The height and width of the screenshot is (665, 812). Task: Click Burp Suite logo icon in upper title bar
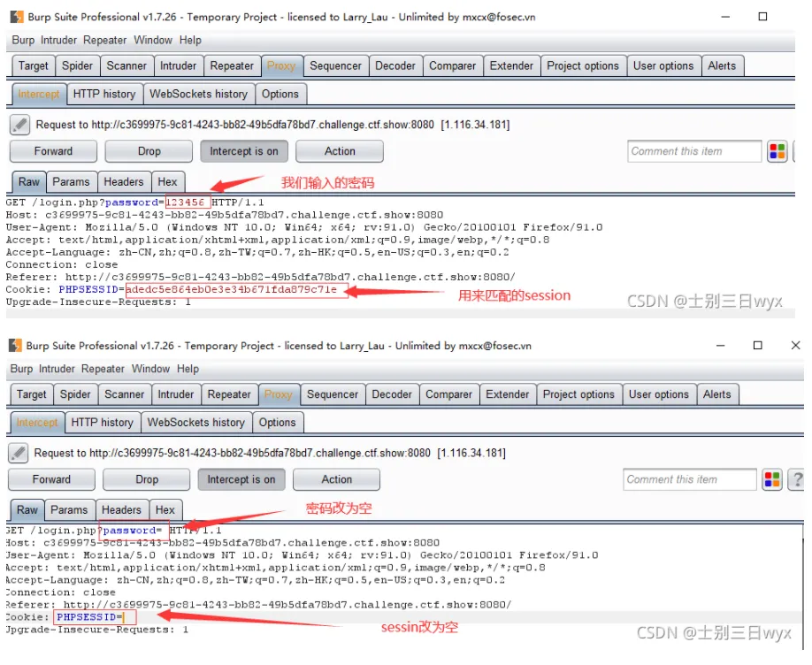pos(17,17)
